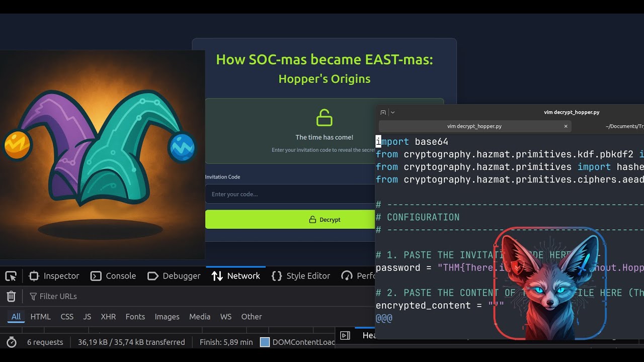Select the Network devtools tab
Viewport: 644px width, 362px height.
coord(235,276)
